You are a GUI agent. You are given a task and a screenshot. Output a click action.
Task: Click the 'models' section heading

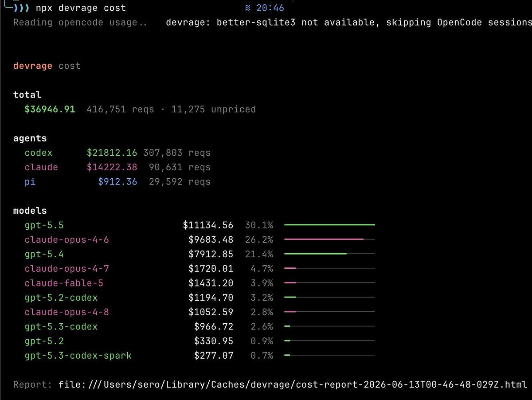tap(30, 211)
